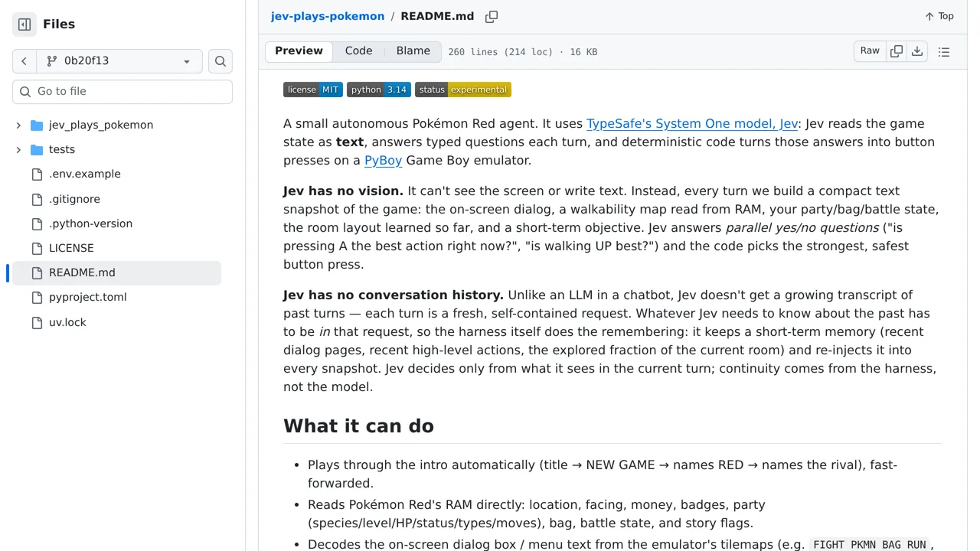Open the LICENSE file
Screen dimensions: 980x551
pos(71,248)
